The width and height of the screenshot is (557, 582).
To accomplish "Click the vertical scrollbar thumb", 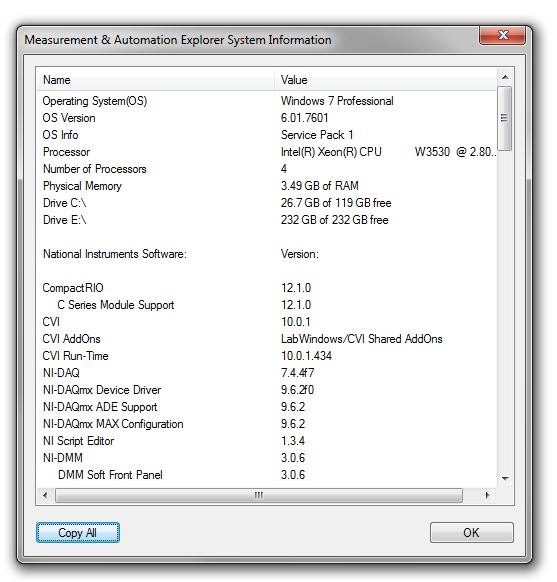I will pos(504,118).
